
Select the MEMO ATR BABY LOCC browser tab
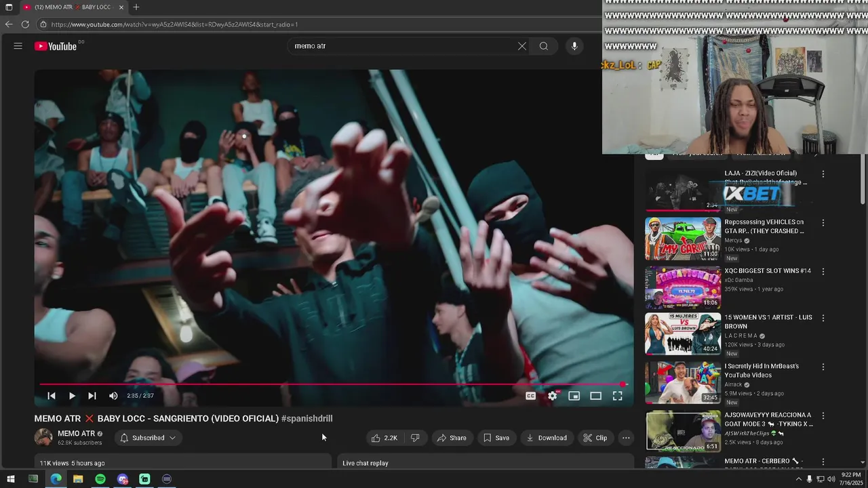pyautogui.click(x=73, y=7)
